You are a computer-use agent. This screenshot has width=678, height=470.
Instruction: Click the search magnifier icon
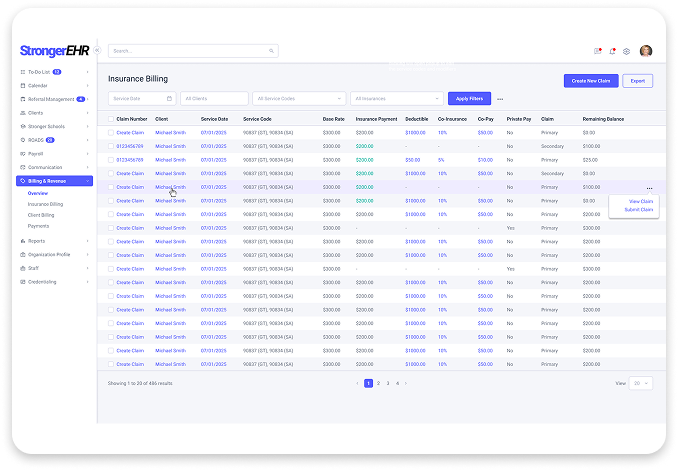(273, 50)
